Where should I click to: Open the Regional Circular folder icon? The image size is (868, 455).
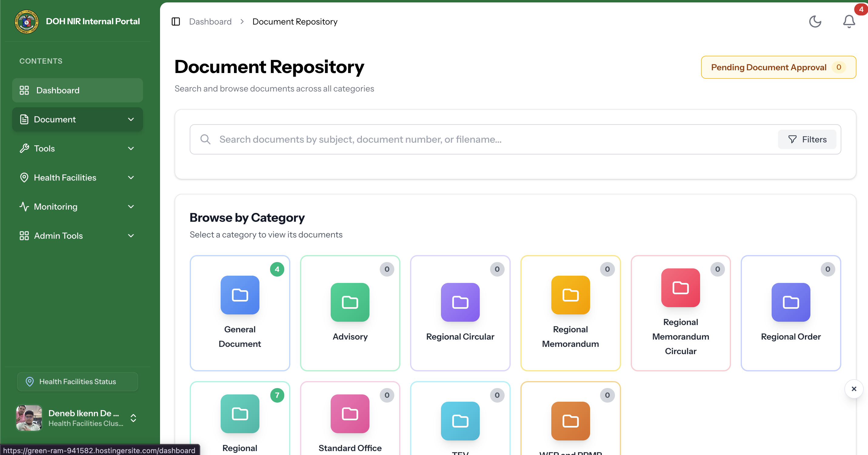460,302
